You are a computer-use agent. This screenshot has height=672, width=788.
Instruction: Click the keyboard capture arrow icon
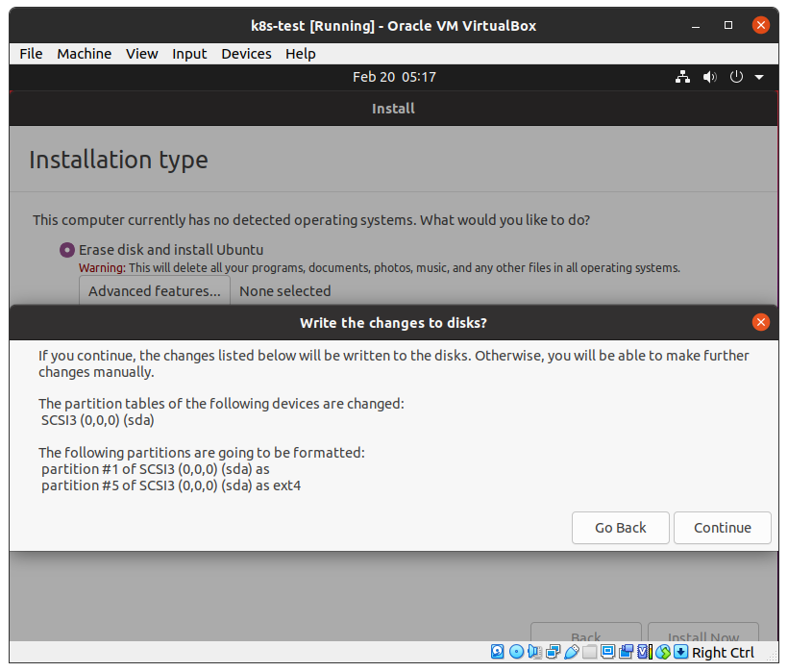(x=681, y=652)
